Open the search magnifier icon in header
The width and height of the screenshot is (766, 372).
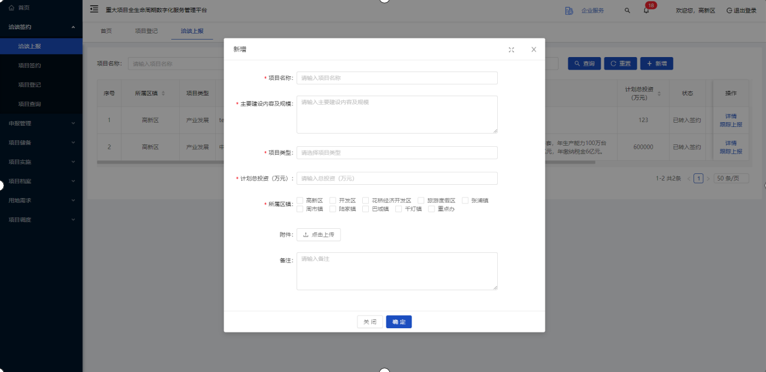[627, 10]
